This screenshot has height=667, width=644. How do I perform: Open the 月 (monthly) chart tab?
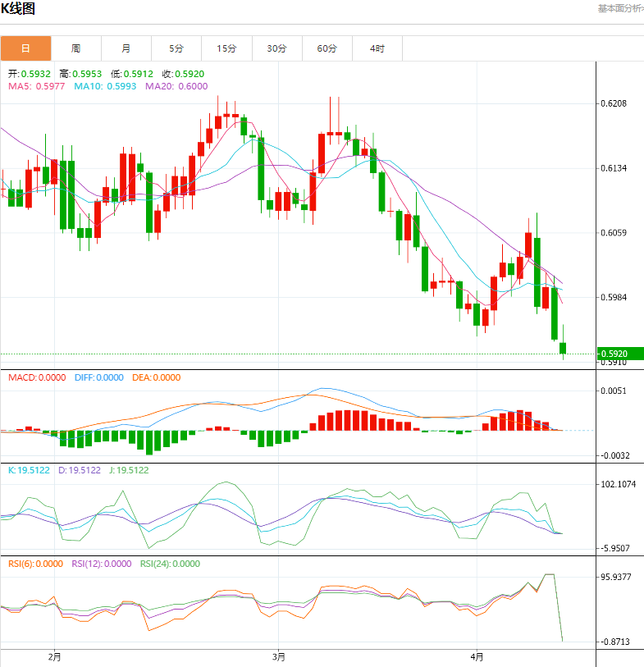[126, 49]
